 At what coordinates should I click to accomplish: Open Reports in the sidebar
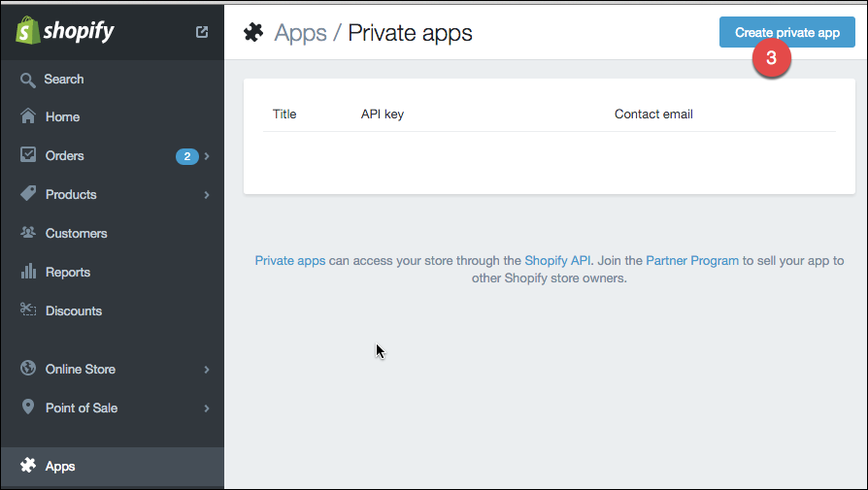click(113, 272)
